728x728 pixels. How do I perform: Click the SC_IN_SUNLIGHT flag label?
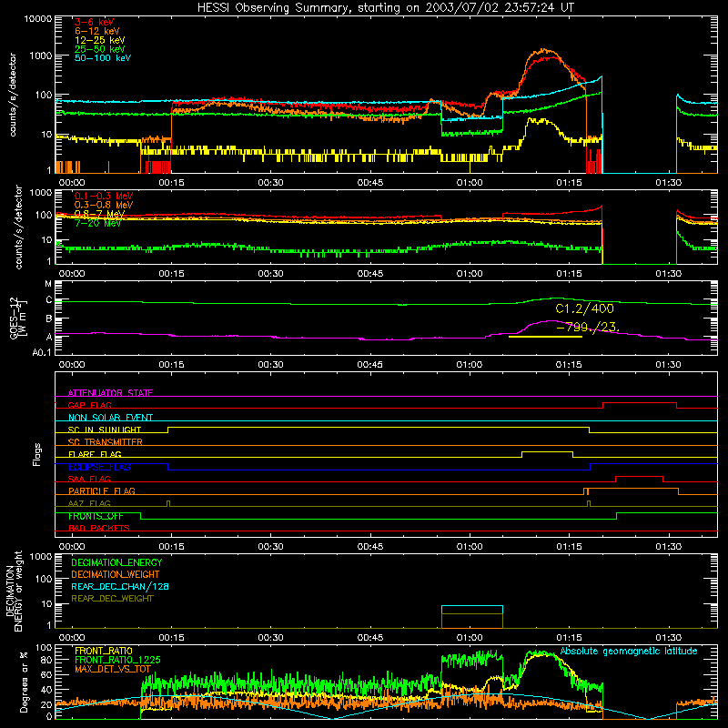click(x=105, y=430)
